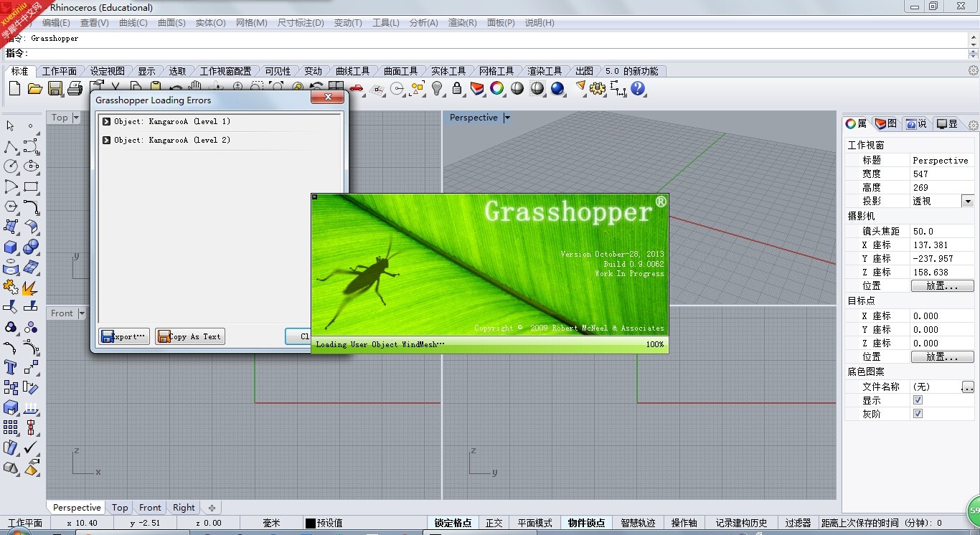Click the checkmark Check objects icon

point(31,448)
